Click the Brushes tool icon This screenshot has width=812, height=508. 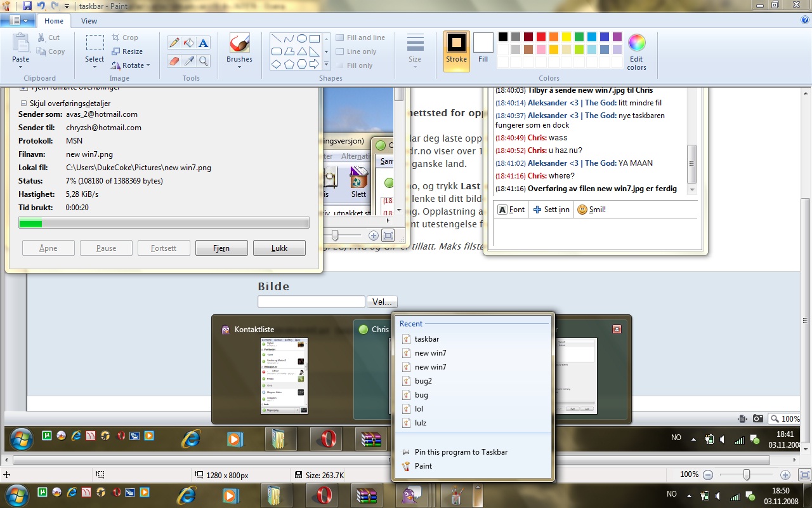point(239,43)
